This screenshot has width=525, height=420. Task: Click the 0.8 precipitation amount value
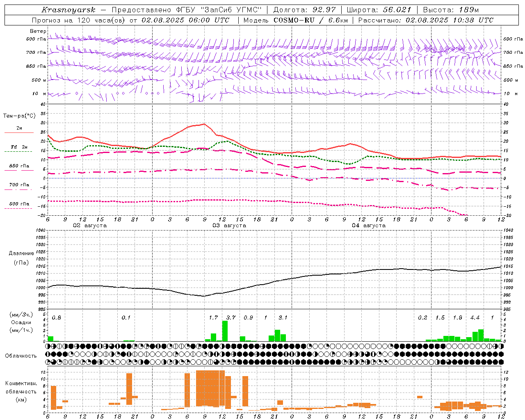[x=57, y=317]
